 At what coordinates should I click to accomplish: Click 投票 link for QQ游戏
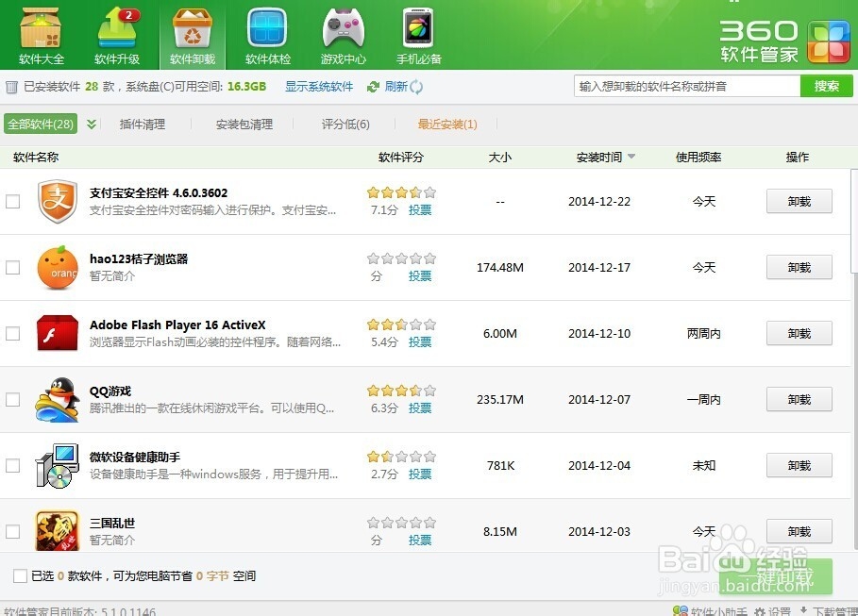click(420, 408)
